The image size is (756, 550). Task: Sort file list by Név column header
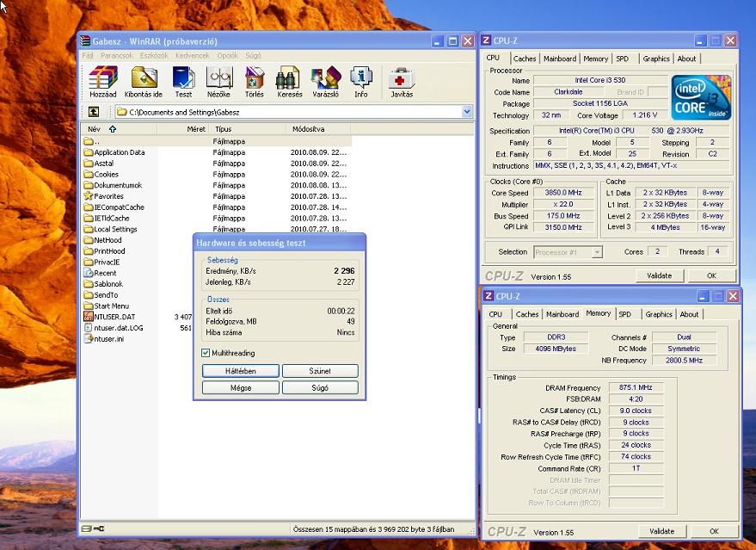pos(95,129)
